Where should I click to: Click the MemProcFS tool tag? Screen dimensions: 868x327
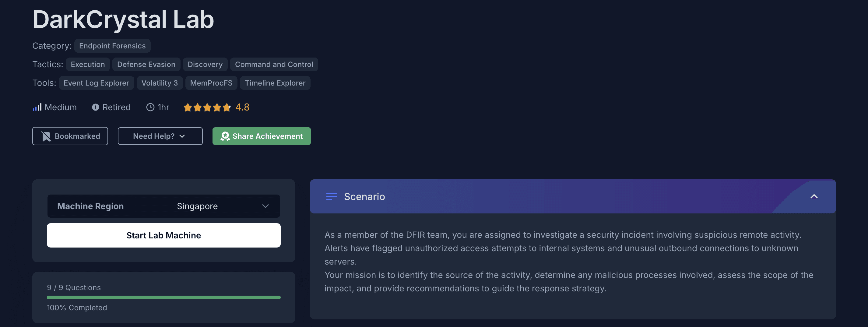coord(211,83)
